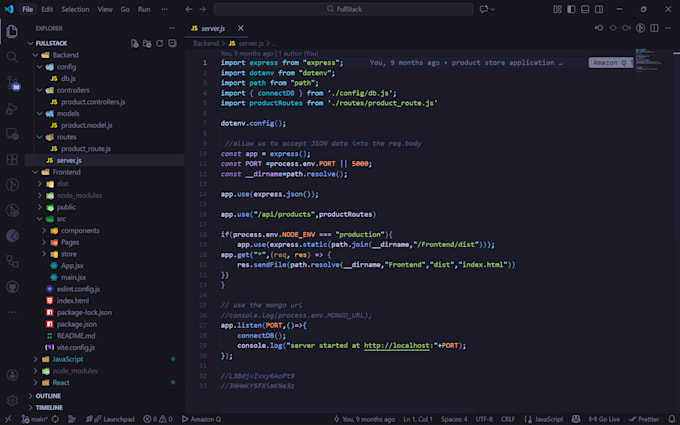Image resolution: width=680 pixels, height=425 pixels.
Task: Close the server.js tab
Action: 241,28
